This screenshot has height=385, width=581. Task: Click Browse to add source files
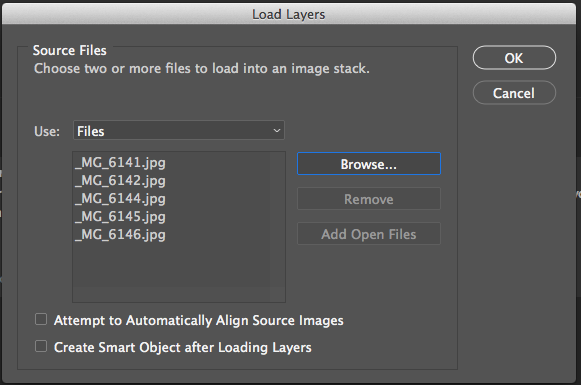tap(369, 164)
